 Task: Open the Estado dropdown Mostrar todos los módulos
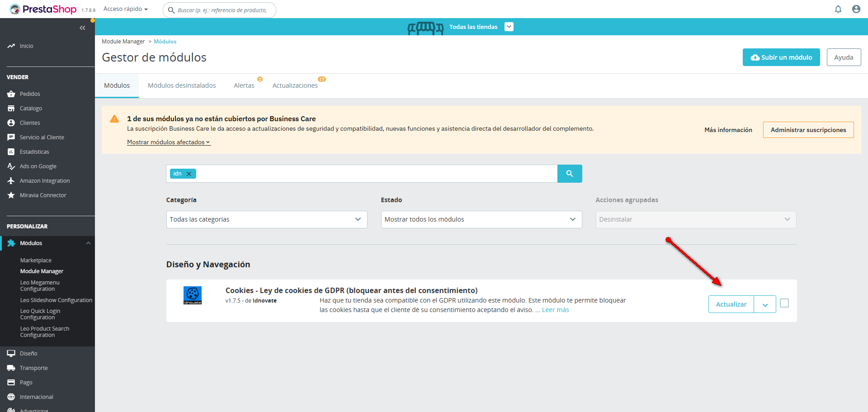tap(481, 219)
